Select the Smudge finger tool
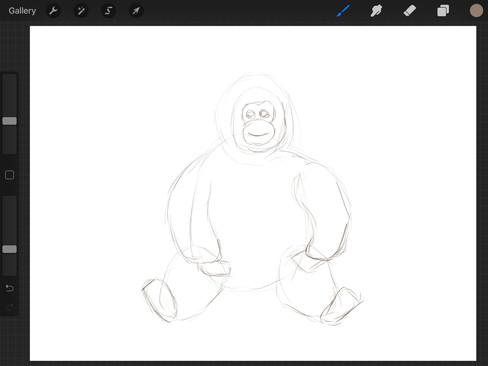The height and width of the screenshot is (366, 488). 376,11
